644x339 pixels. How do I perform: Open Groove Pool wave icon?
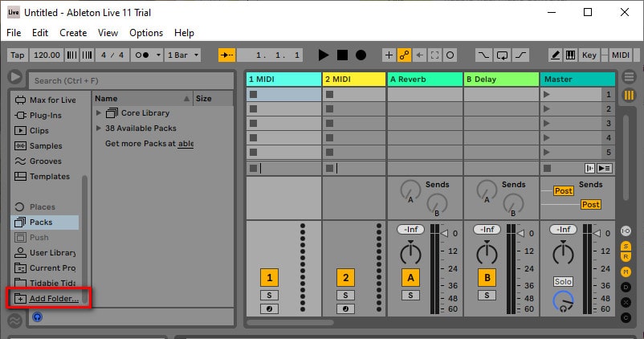click(x=14, y=321)
